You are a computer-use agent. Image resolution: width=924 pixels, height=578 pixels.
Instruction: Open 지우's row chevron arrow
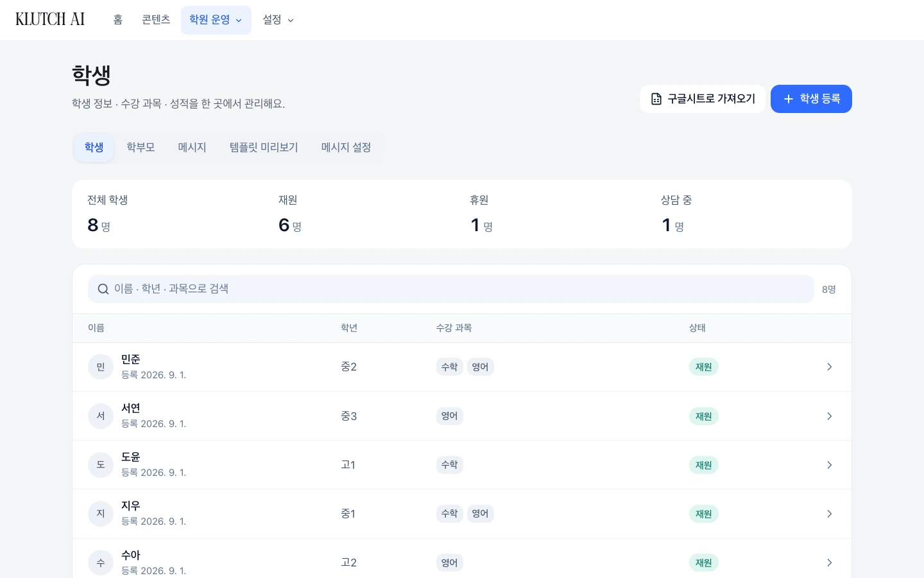(830, 514)
